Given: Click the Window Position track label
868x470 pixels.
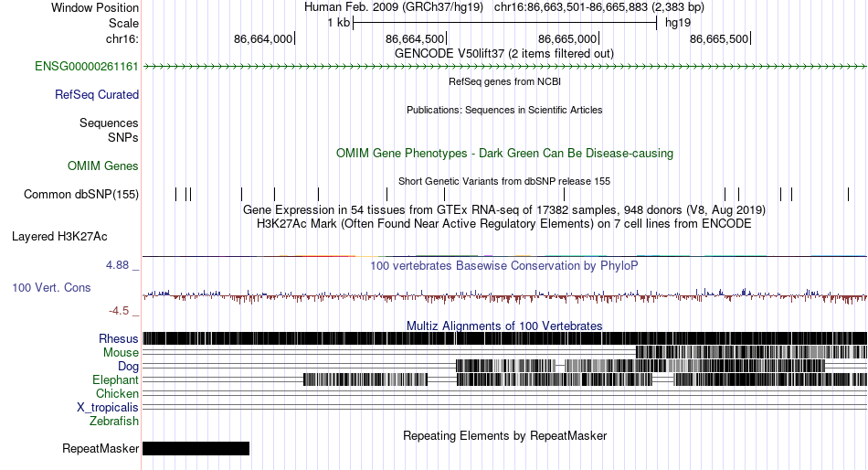Looking at the screenshot, I should 95,7.
